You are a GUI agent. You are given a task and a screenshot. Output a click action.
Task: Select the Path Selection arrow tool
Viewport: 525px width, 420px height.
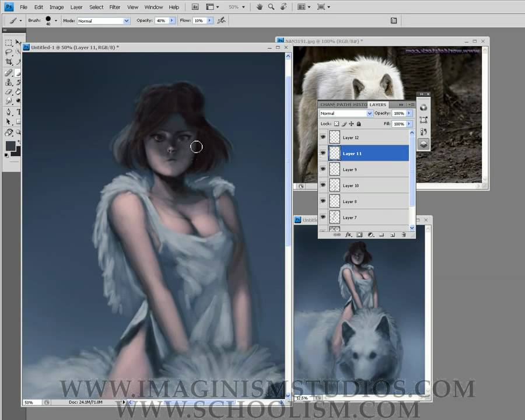click(x=9, y=121)
